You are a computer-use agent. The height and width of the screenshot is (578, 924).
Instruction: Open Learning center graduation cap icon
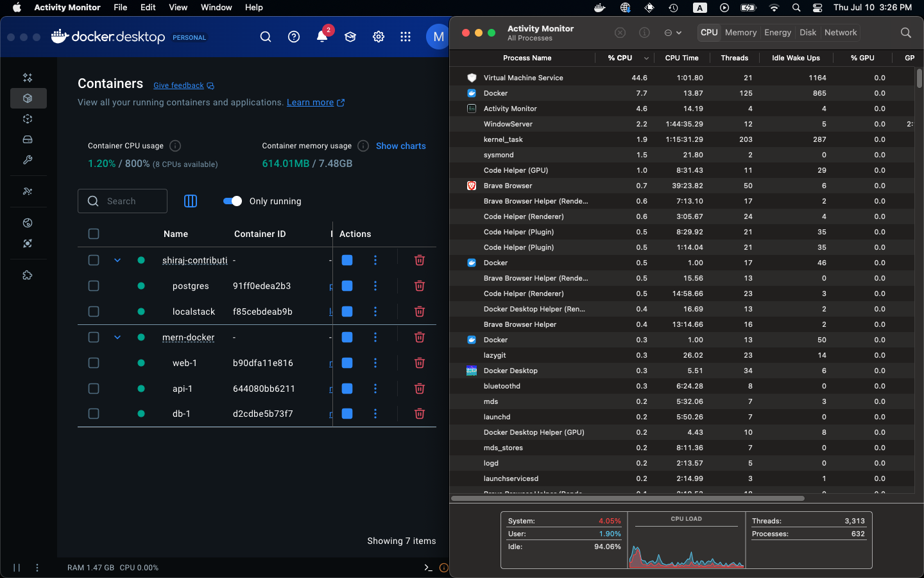[350, 37]
